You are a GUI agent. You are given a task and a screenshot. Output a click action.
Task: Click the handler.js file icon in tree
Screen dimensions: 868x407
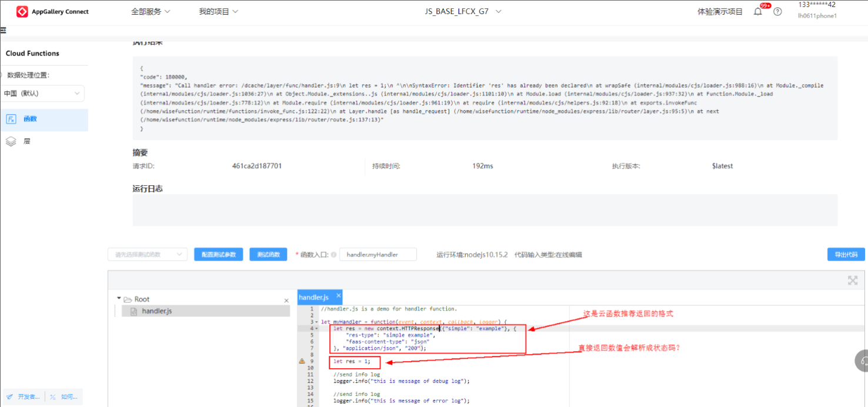point(135,311)
